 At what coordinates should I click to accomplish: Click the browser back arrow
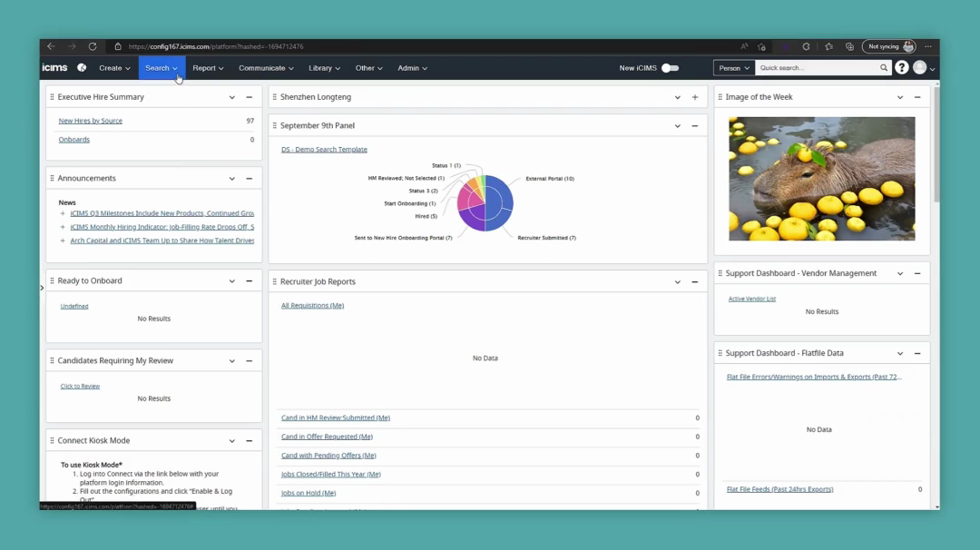pyautogui.click(x=51, y=46)
